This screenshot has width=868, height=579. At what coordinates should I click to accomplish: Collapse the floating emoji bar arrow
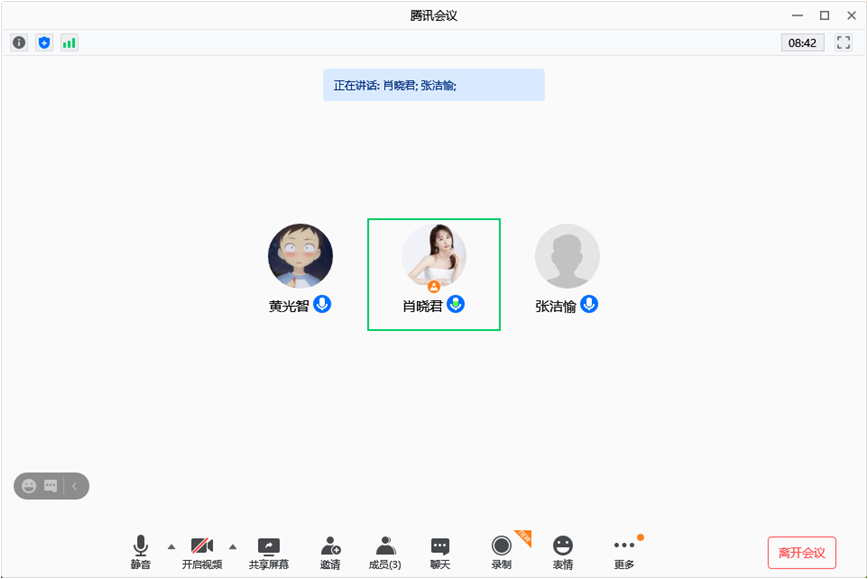pyautogui.click(x=76, y=486)
